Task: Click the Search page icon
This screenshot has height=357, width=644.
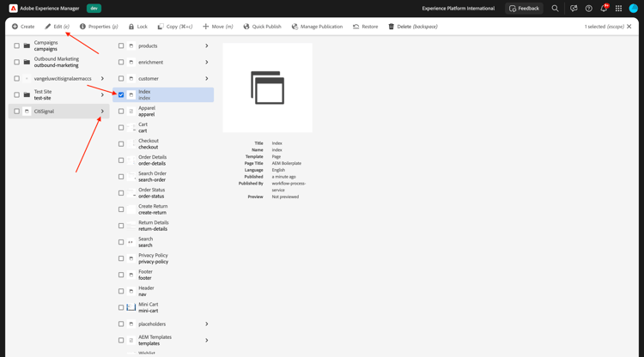Action: [131, 242]
